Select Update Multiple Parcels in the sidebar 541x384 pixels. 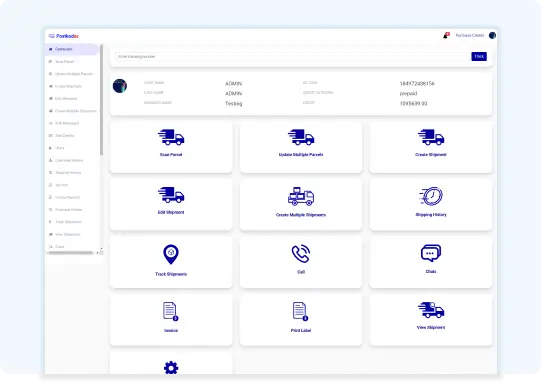72,74
